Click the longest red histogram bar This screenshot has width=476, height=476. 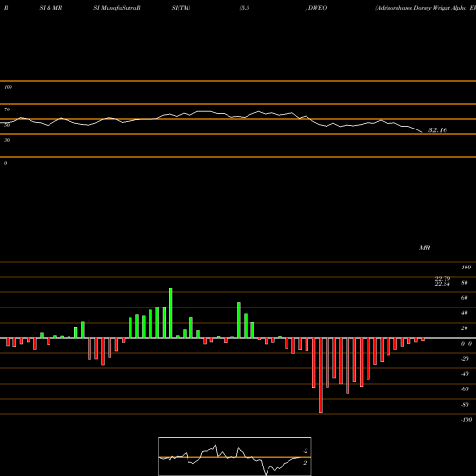coord(321,375)
